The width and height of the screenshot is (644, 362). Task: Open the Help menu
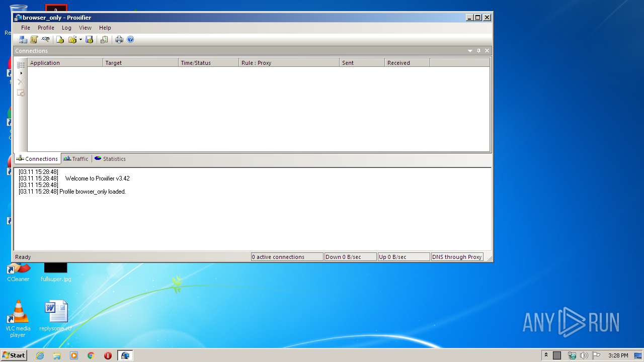click(x=105, y=28)
